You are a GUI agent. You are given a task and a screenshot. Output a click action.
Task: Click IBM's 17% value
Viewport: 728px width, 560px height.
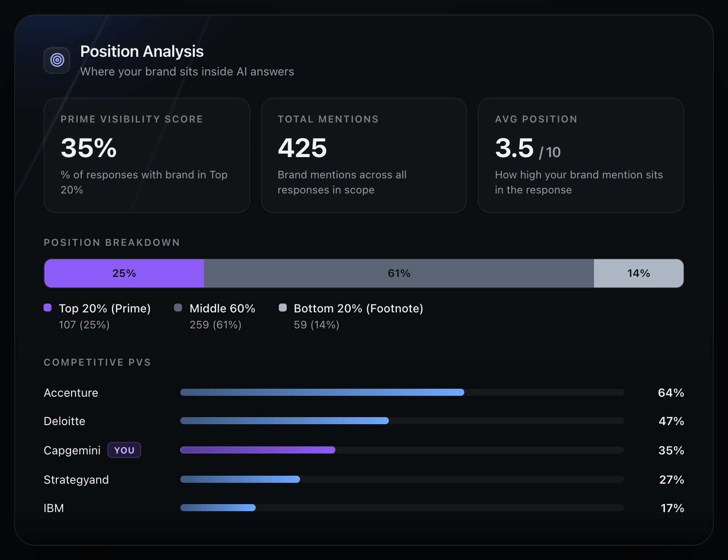(x=673, y=508)
